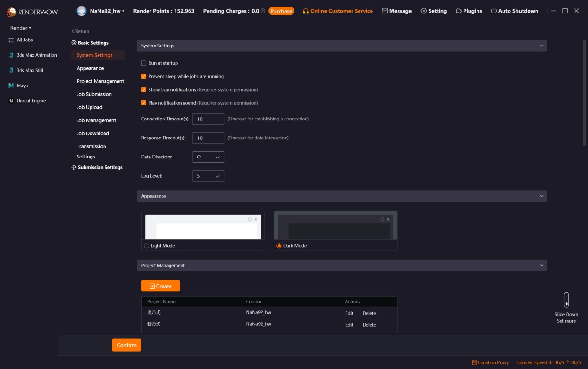This screenshot has height=369, width=588.
Task: Click the Purchase button
Action: 281,11
